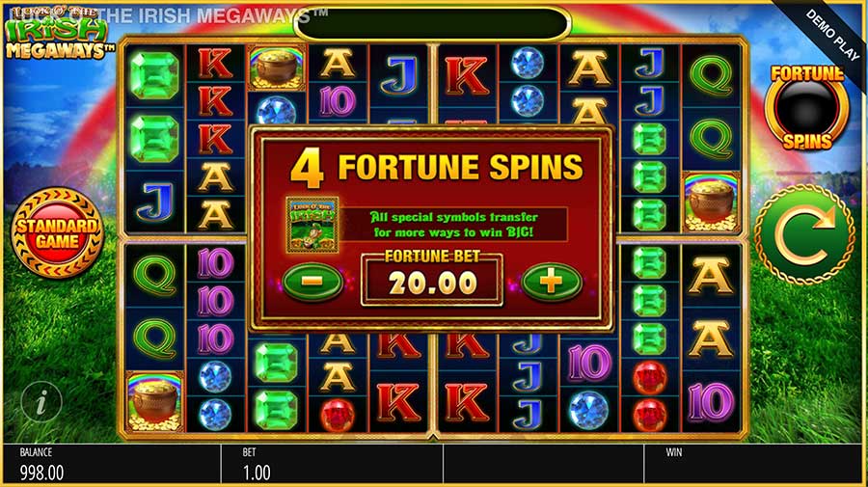The image size is (868, 487).
Task: Click the pot of gold in bottom-left corner
Action: 154,401
